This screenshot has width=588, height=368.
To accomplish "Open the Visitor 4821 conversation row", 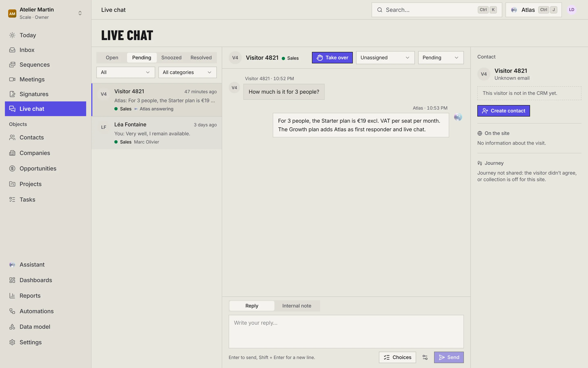I will [x=157, y=100].
